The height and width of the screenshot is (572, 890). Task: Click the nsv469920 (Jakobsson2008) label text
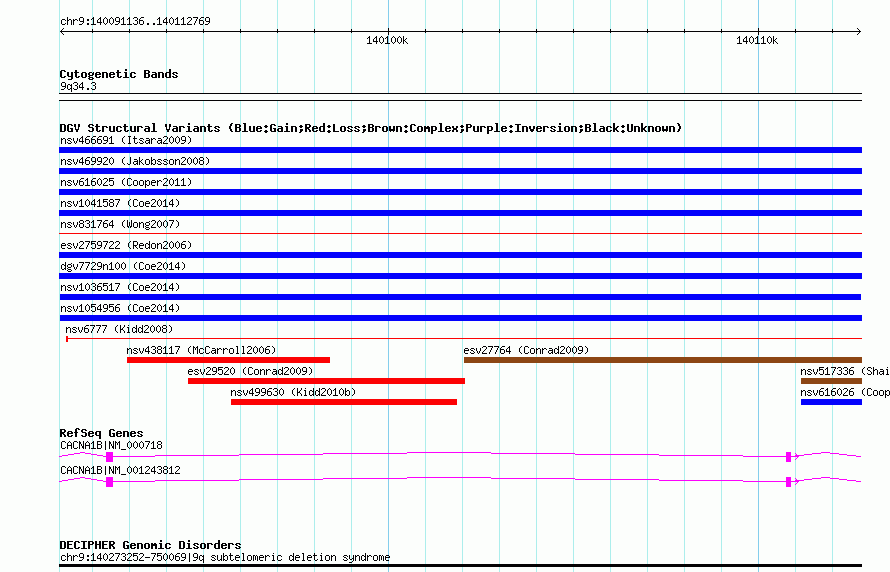(135, 161)
